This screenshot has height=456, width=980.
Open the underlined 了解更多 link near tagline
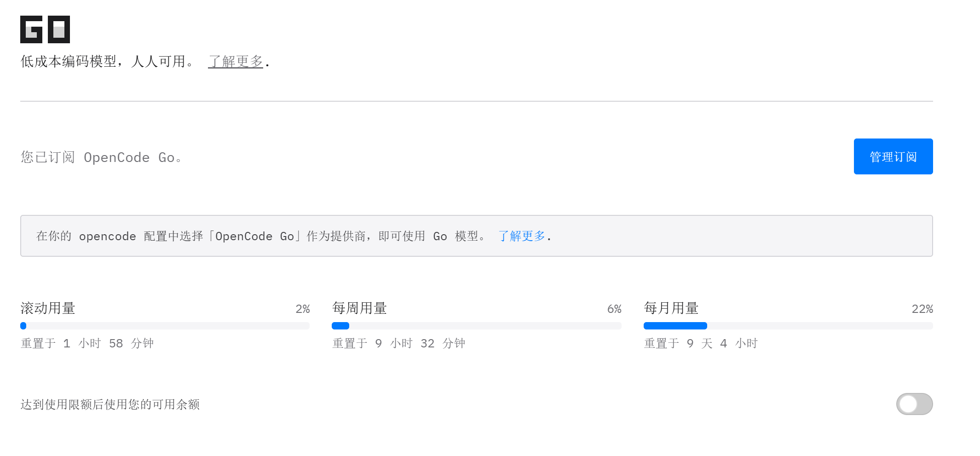click(x=236, y=61)
